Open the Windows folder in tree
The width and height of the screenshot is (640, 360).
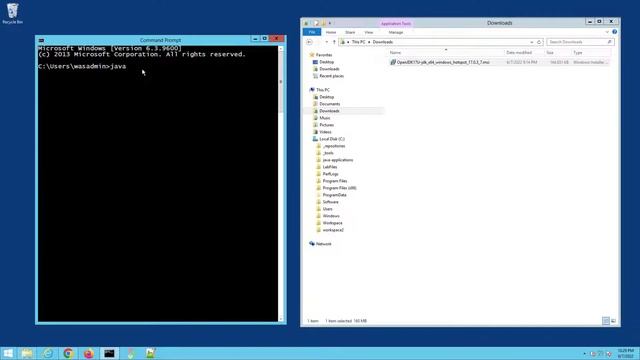coord(331,216)
